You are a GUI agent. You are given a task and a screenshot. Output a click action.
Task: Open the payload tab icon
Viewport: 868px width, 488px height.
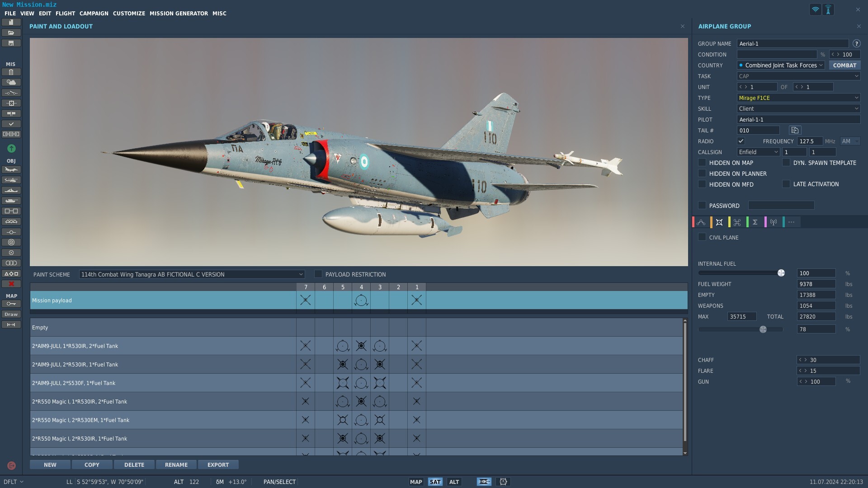[719, 222]
